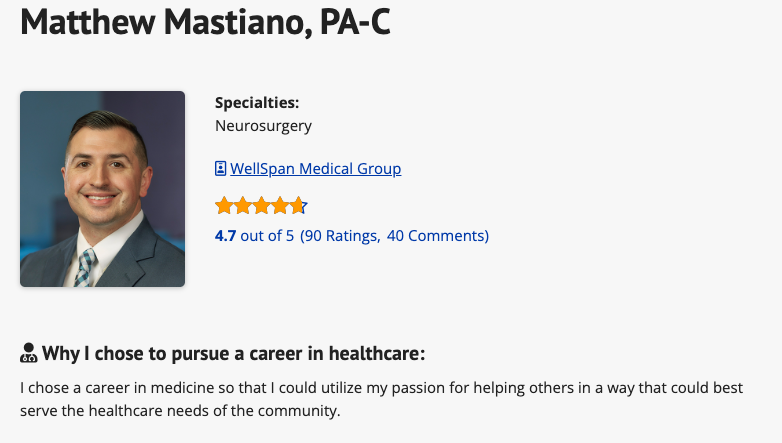
Task: Select the partially filled fifth star
Action: click(x=298, y=206)
